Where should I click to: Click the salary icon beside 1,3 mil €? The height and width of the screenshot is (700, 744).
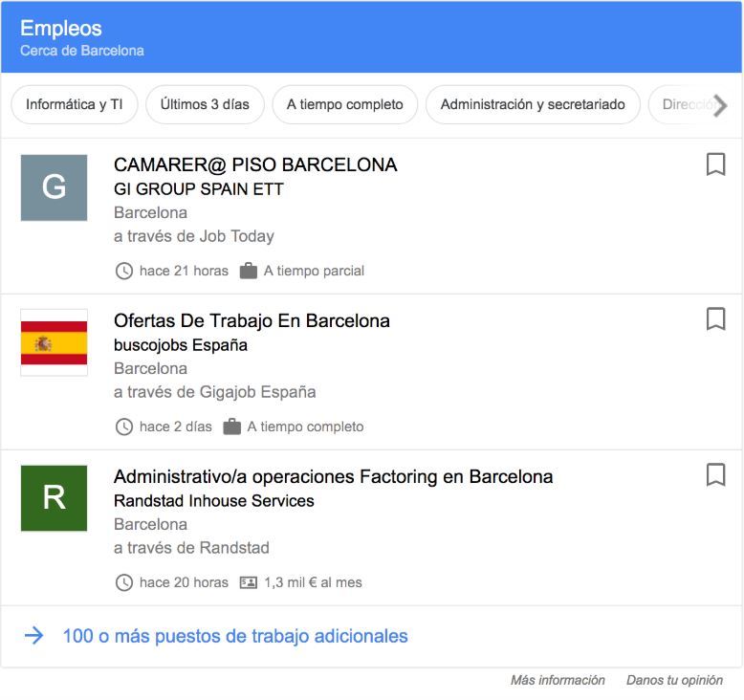pos(248,582)
